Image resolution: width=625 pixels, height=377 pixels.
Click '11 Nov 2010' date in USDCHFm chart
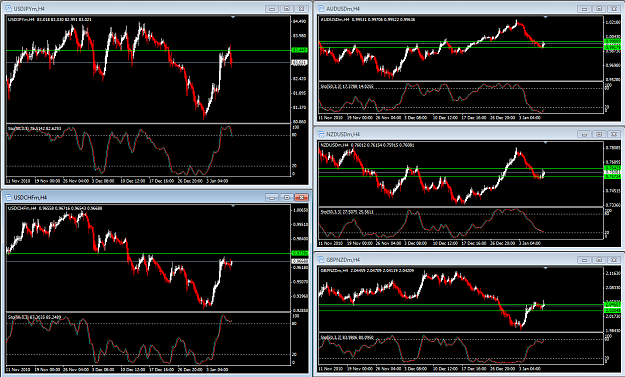(18, 370)
